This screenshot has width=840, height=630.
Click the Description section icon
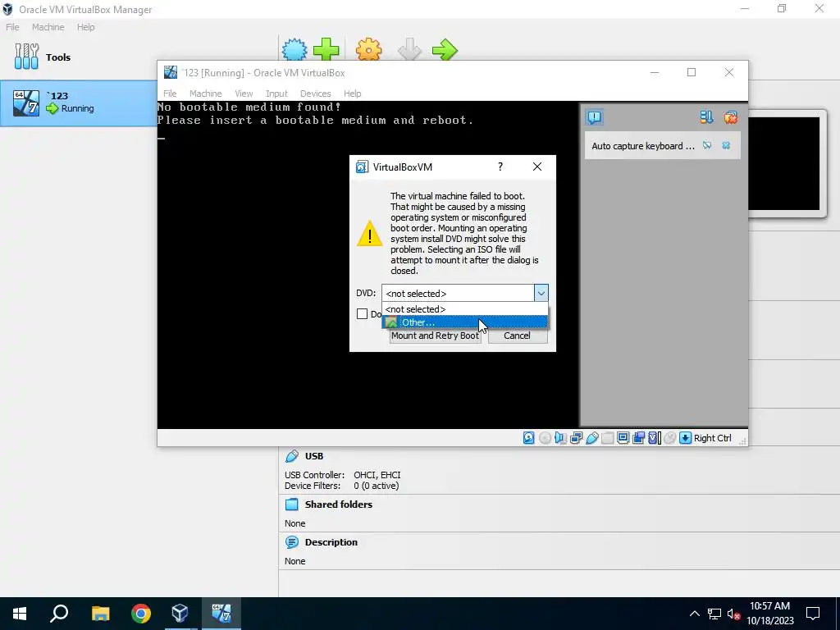292,542
